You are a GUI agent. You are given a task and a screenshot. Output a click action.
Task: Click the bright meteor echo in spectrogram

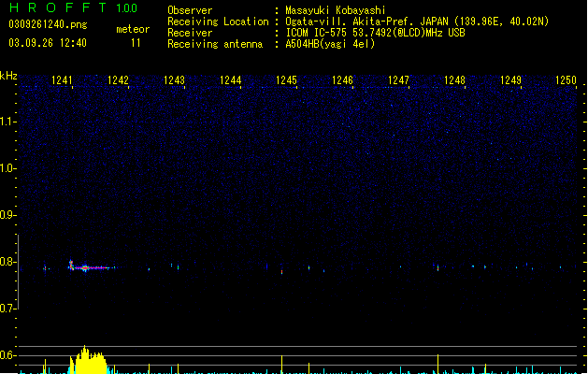[86, 267]
